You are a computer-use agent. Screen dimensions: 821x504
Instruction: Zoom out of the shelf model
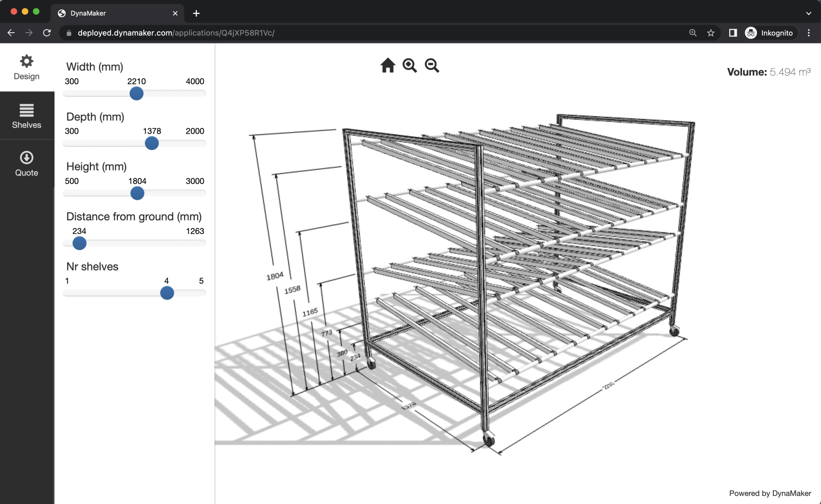432,65
